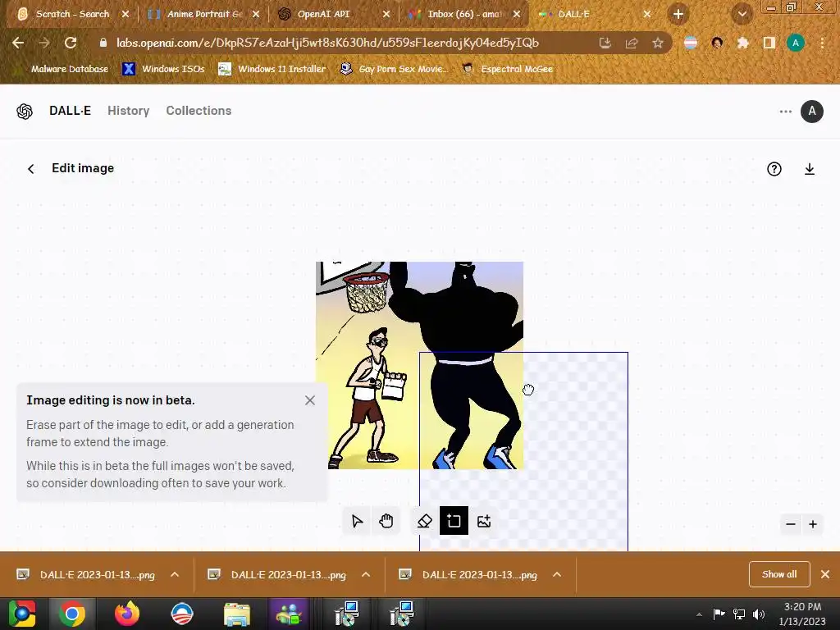
Task: Click the OpenAI logo in header
Action: pyautogui.click(x=25, y=112)
